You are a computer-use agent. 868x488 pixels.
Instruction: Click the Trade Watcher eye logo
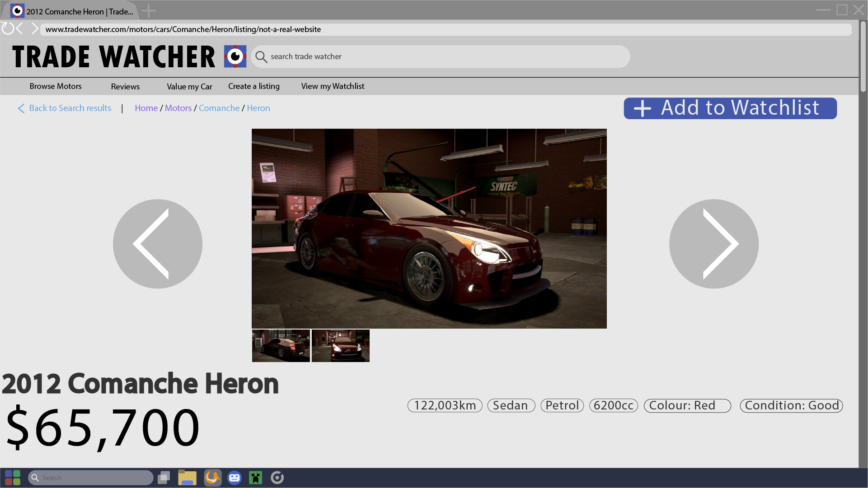[x=235, y=56]
